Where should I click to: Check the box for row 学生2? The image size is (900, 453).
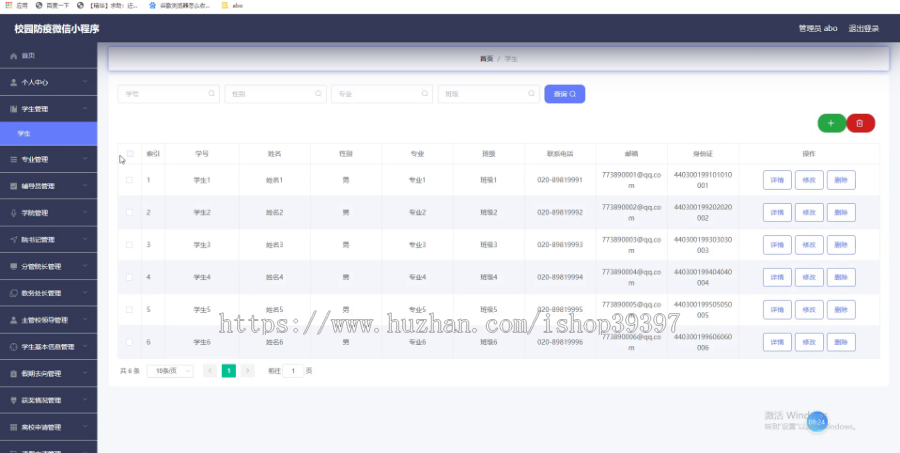[x=129, y=212]
